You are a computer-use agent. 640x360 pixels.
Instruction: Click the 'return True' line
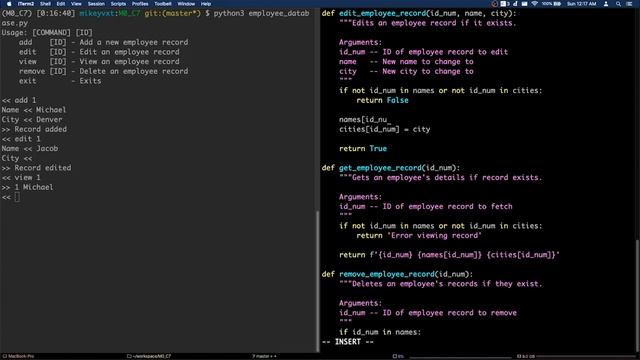point(363,149)
